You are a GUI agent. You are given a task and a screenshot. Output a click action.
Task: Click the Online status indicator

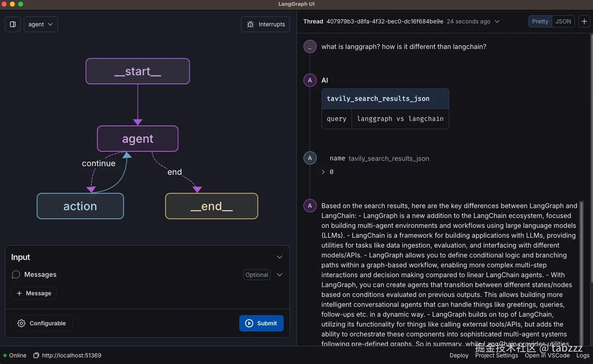tap(15, 355)
